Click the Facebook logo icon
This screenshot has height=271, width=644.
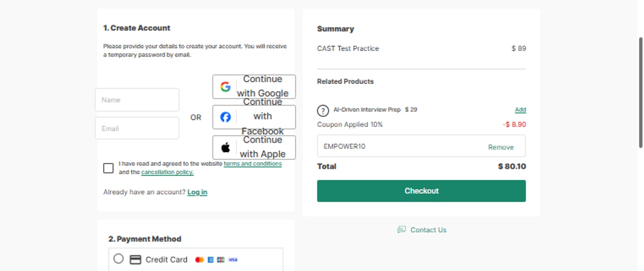225,117
